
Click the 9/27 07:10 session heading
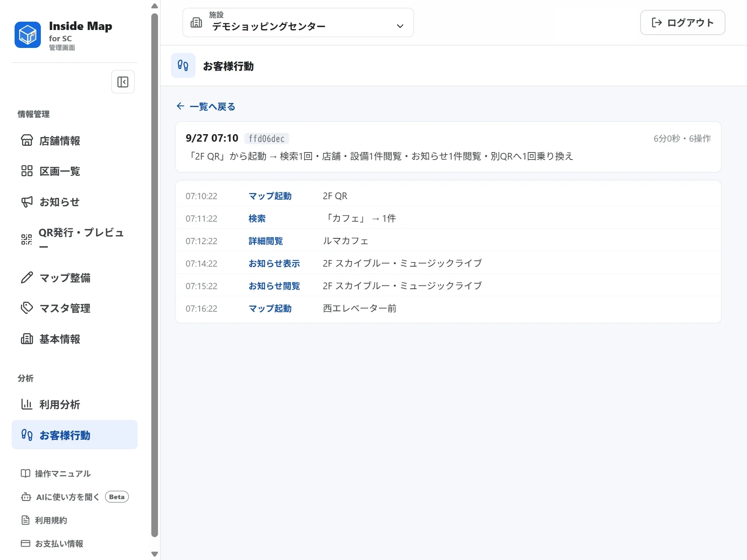click(212, 138)
